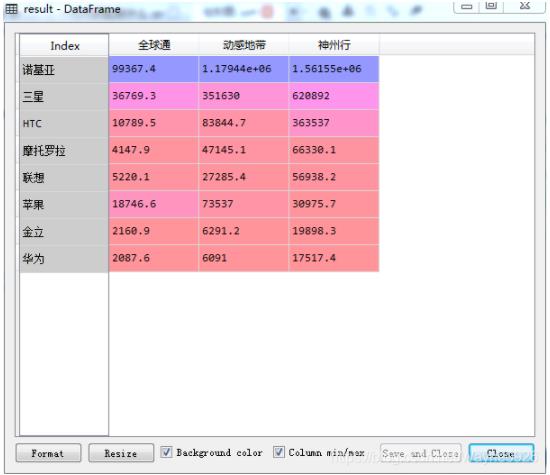This screenshot has width=550, height=475.
Task: Minimize the result DataFrame window
Action: (466, 6)
